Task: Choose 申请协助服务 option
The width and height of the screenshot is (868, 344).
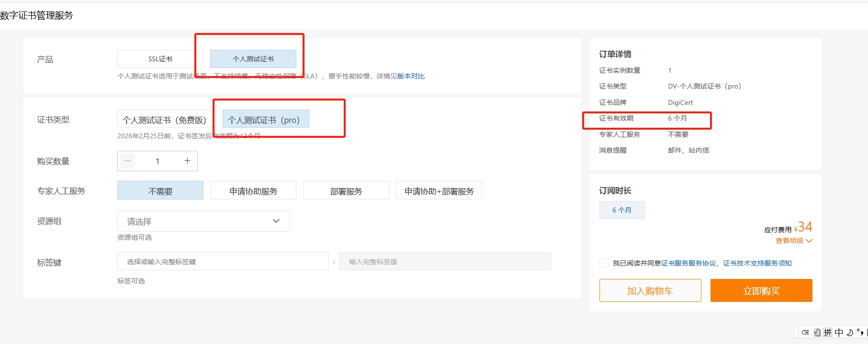Action: [x=253, y=191]
